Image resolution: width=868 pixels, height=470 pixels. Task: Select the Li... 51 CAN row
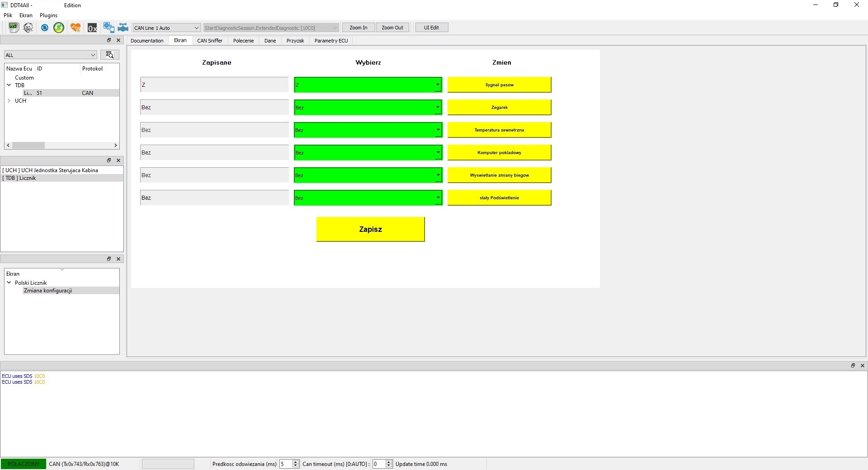tap(71, 93)
